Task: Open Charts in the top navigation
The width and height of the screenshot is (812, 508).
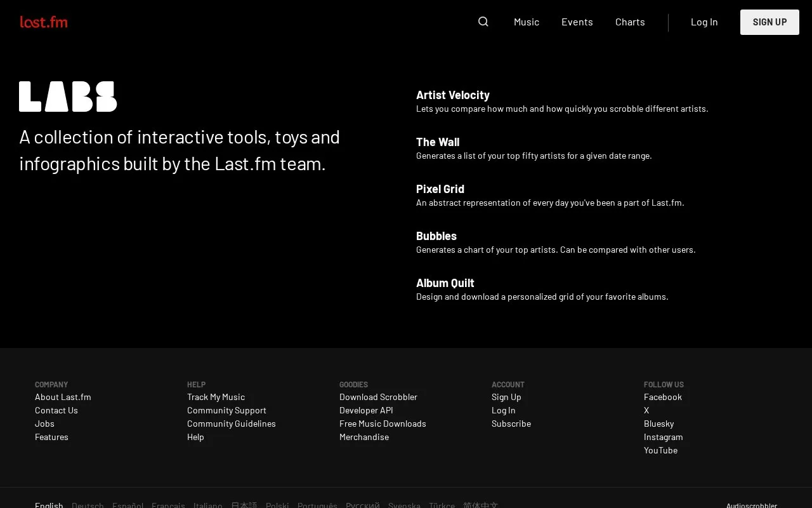Action: (630, 22)
